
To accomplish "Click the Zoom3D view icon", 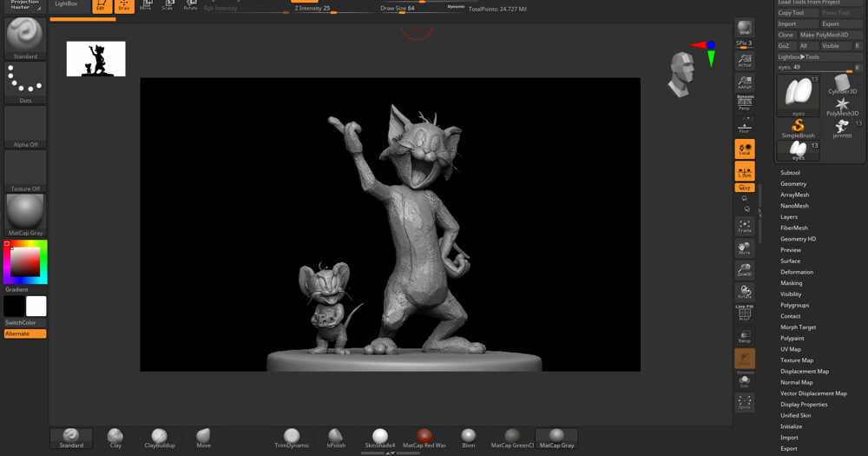I will coord(745,270).
